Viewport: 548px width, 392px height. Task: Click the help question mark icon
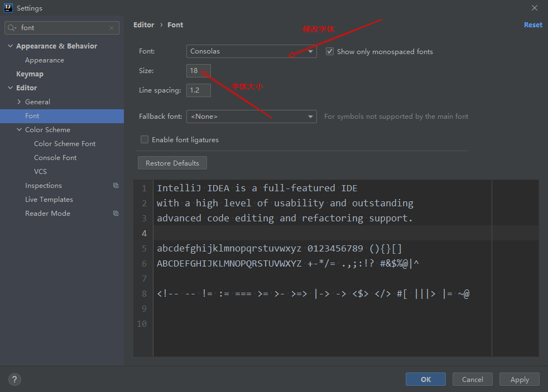pyautogui.click(x=15, y=379)
